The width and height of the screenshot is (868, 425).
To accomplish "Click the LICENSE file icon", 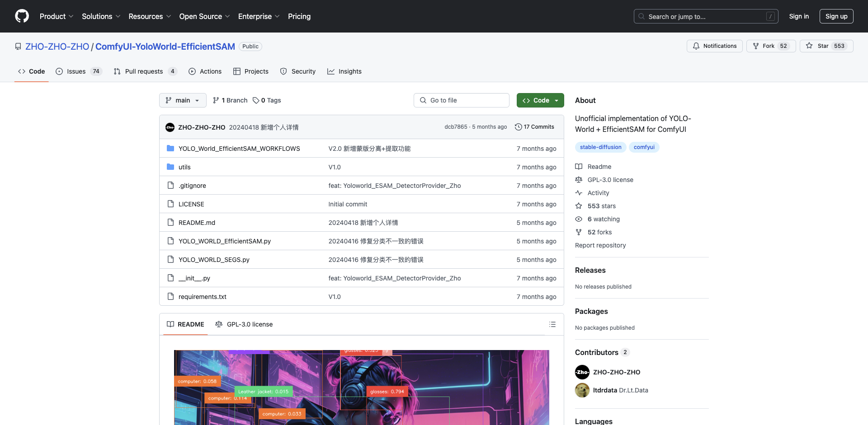I will pyautogui.click(x=170, y=204).
